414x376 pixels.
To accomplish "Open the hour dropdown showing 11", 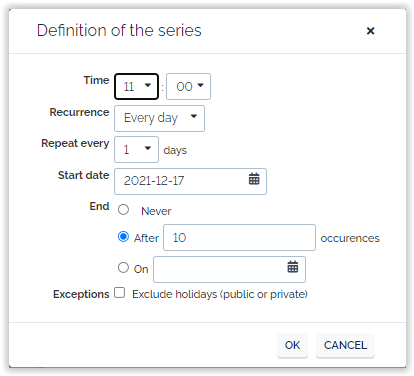I will coord(136,87).
